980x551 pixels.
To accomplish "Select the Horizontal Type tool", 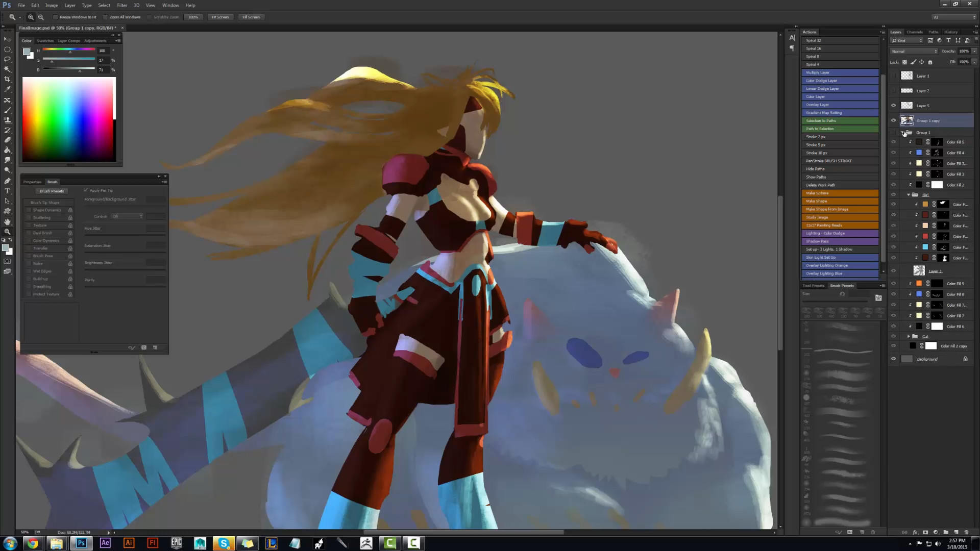I will coord(7,191).
